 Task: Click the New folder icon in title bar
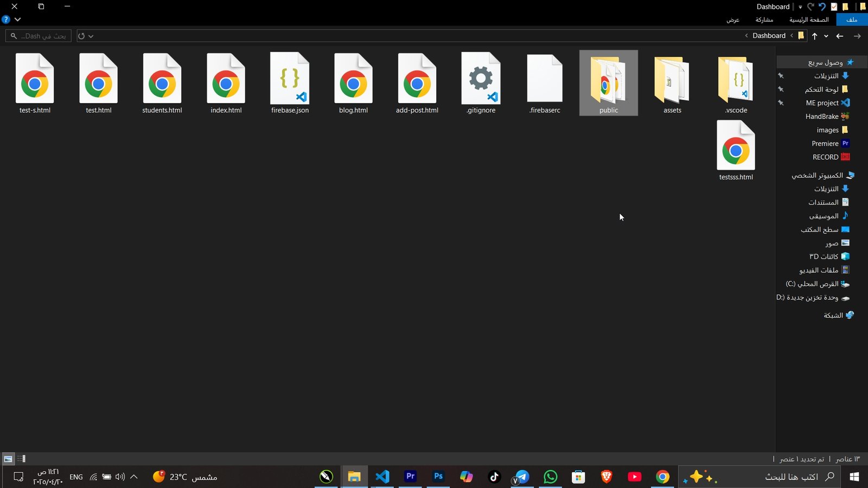[x=845, y=7]
